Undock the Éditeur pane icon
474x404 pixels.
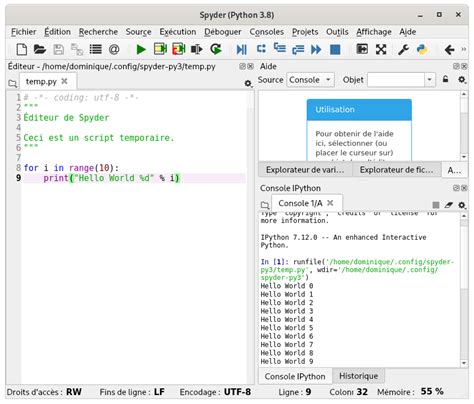[242, 66]
